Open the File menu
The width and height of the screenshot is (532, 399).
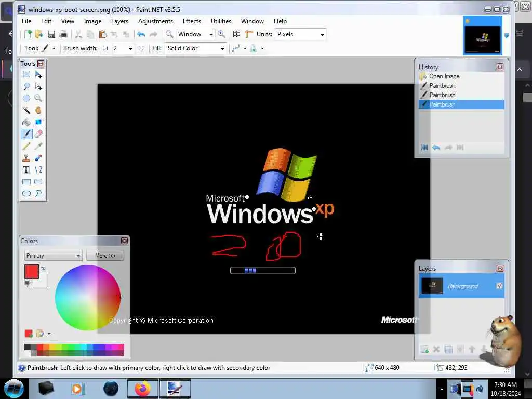click(26, 21)
